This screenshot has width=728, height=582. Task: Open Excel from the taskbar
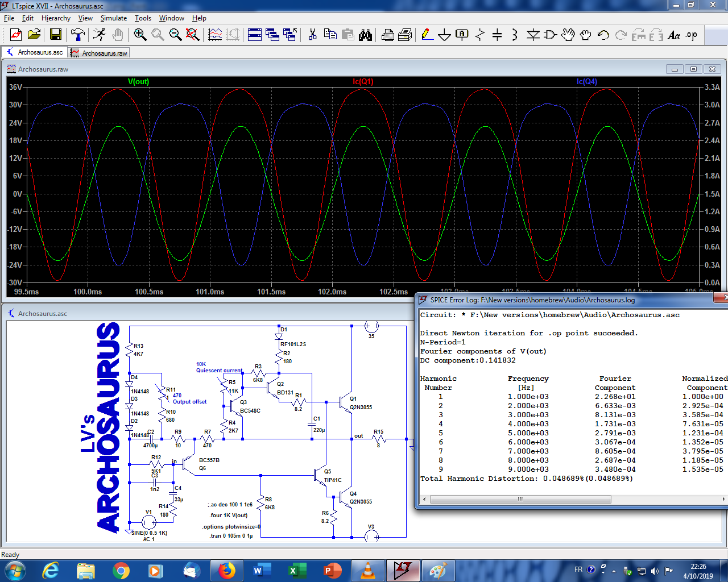[297, 571]
